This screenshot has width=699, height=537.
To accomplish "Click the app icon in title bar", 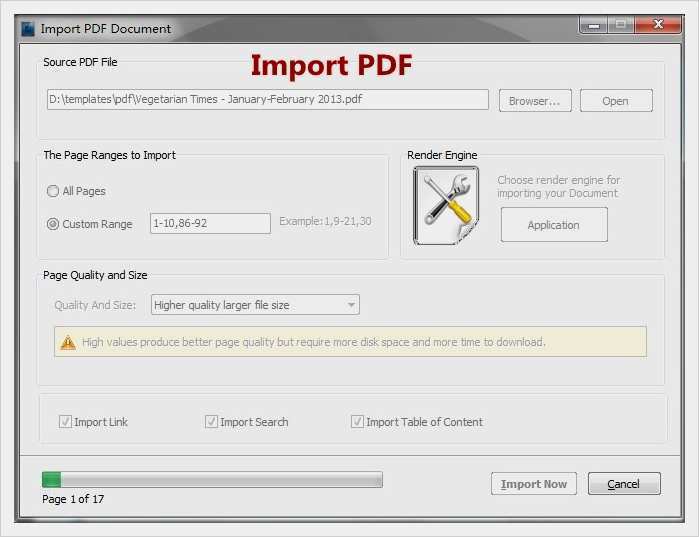I will click(28, 29).
